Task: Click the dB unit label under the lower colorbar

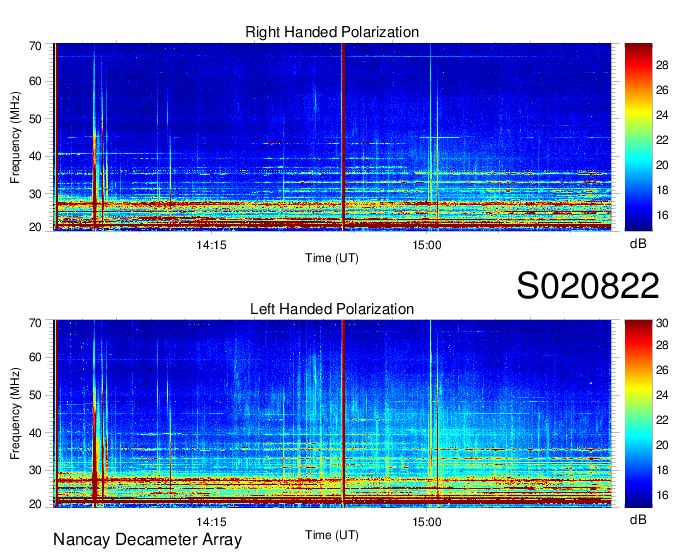Action: [x=638, y=519]
